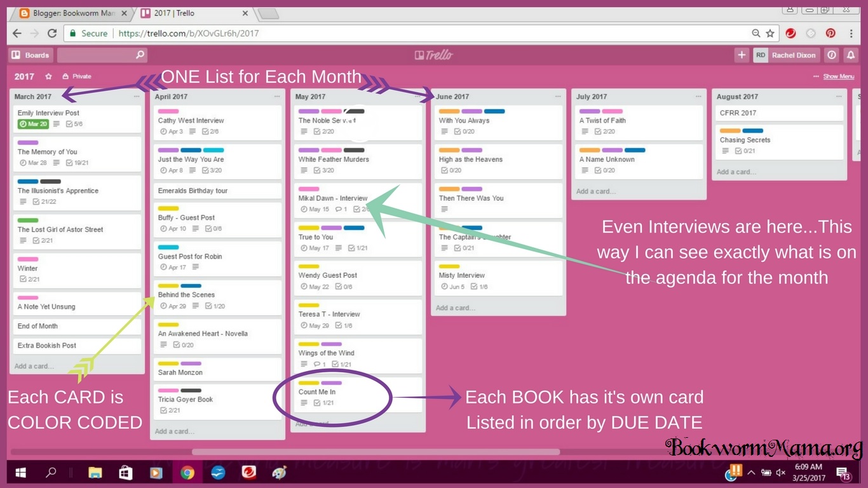Open The Memory of You card
The width and height of the screenshot is (868, 488).
tap(78, 154)
